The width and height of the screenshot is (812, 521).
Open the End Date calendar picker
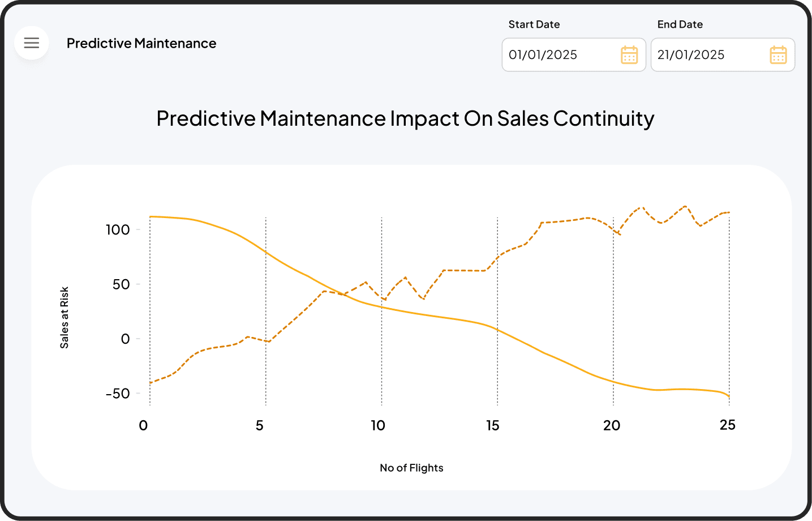tap(778, 55)
